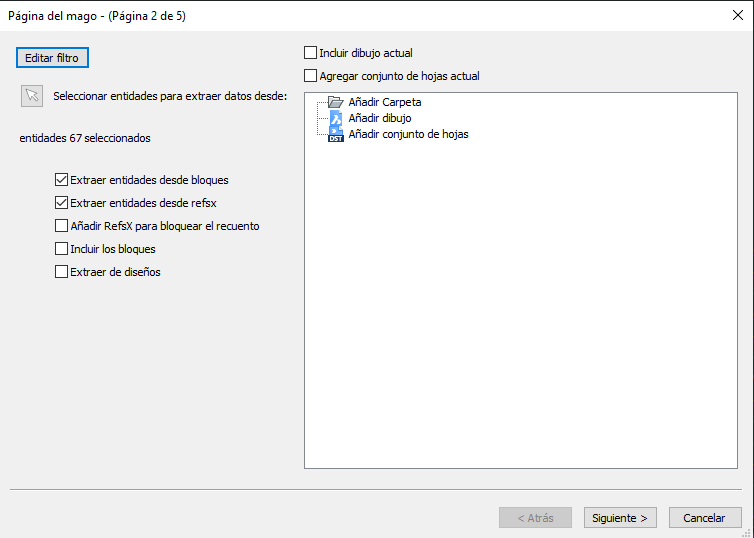Enable Añadir RefsX para bloquear el recuento
Viewport: 754px width, 538px height.
(x=61, y=226)
